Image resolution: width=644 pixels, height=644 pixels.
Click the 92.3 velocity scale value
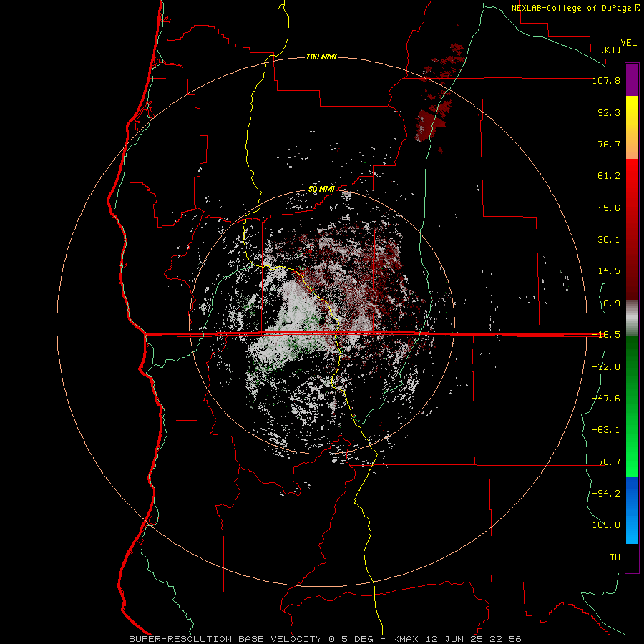click(609, 112)
